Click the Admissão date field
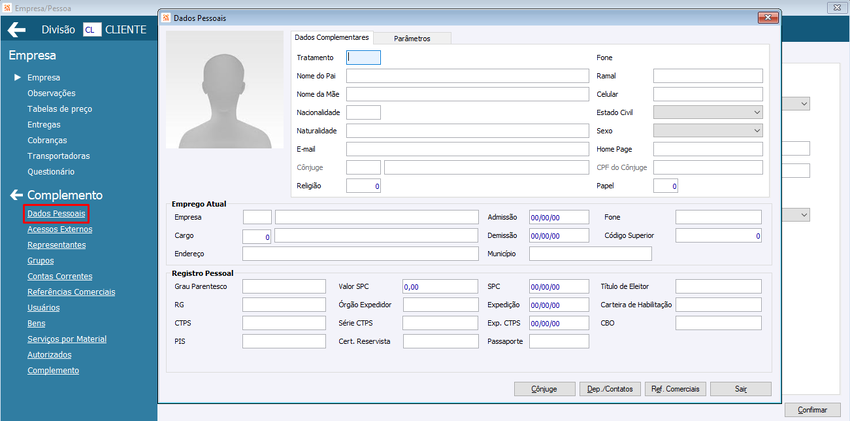Viewport: 850px width, 421px height. click(x=559, y=217)
